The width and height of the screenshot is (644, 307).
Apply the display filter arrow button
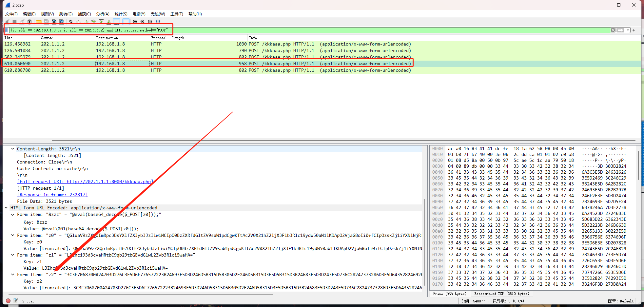tap(620, 30)
